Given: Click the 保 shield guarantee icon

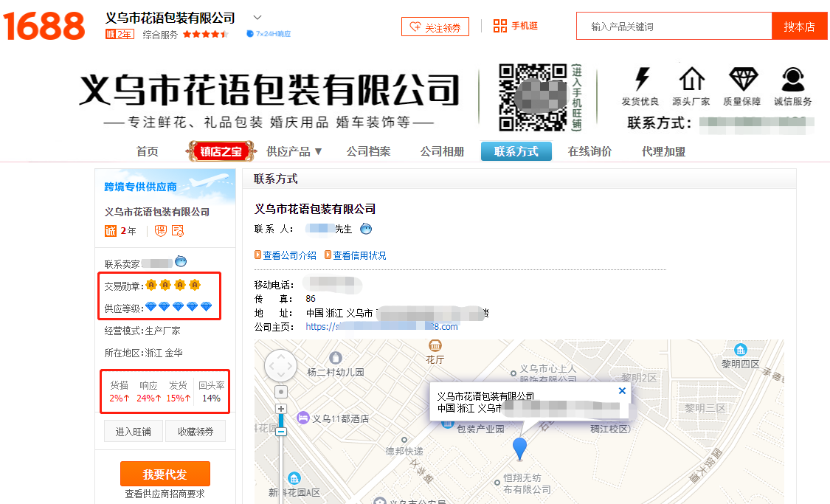Looking at the screenshot, I should click(x=160, y=231).
